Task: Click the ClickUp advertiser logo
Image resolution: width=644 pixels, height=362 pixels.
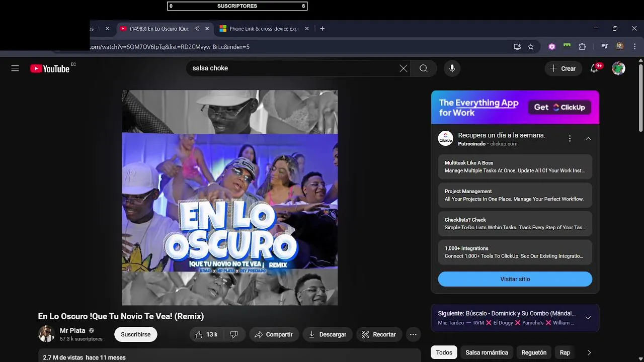Action: click(x=446, y=138)
